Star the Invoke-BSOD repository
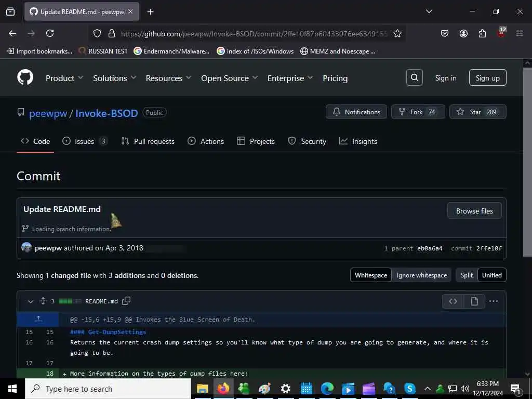This screenshot has height=399, width=532. click(x=478, y=112)
